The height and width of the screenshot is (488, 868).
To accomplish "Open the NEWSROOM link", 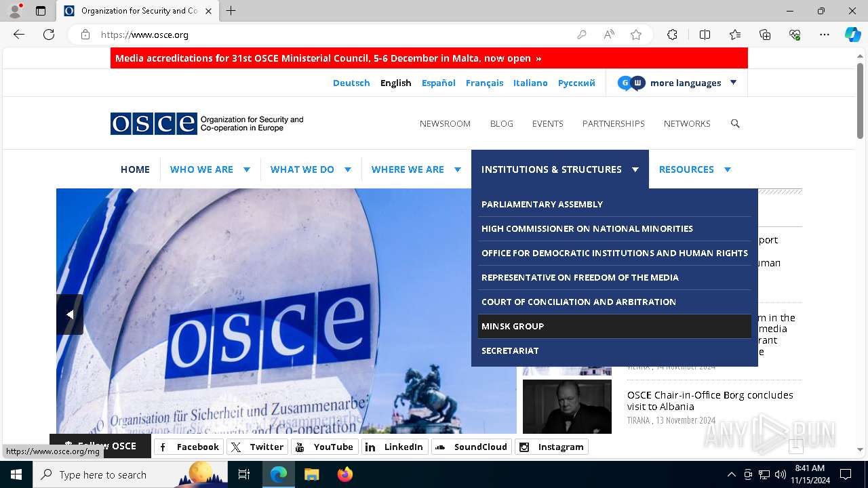I will (445, 123).
